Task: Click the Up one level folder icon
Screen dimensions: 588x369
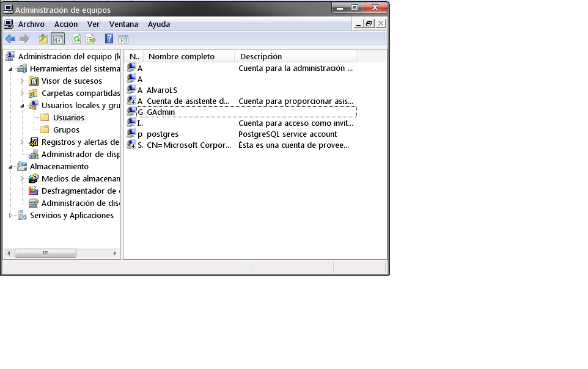Action: tap(43, 39)
